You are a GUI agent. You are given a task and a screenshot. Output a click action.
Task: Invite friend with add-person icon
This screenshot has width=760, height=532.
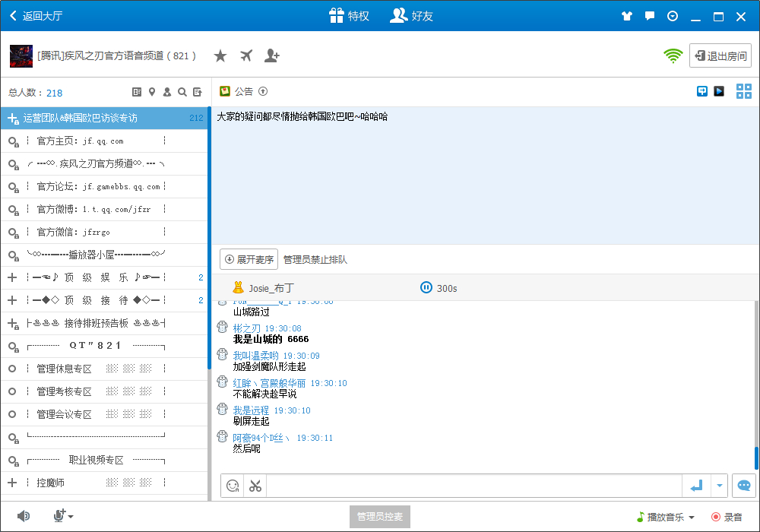point(271,55)
